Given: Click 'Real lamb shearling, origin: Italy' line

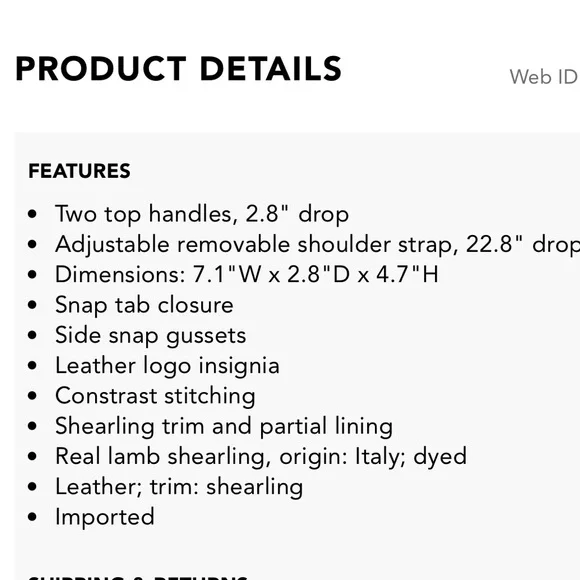Looking at the screenshot, I should click(x=261, y=456).
